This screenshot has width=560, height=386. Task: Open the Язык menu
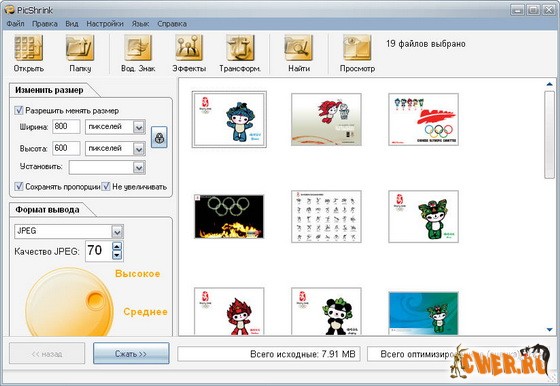coord(140,24)
